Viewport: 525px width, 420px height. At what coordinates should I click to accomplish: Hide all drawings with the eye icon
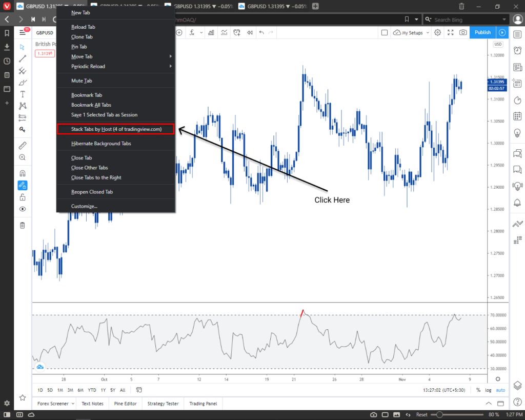click(23, 209)
